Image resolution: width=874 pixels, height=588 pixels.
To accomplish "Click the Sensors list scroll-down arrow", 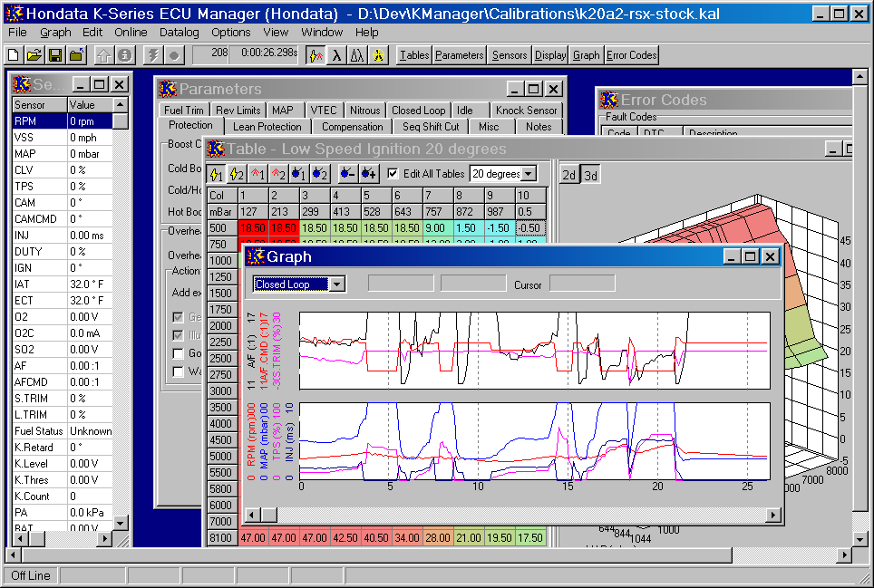I will (x=121, y=522).
